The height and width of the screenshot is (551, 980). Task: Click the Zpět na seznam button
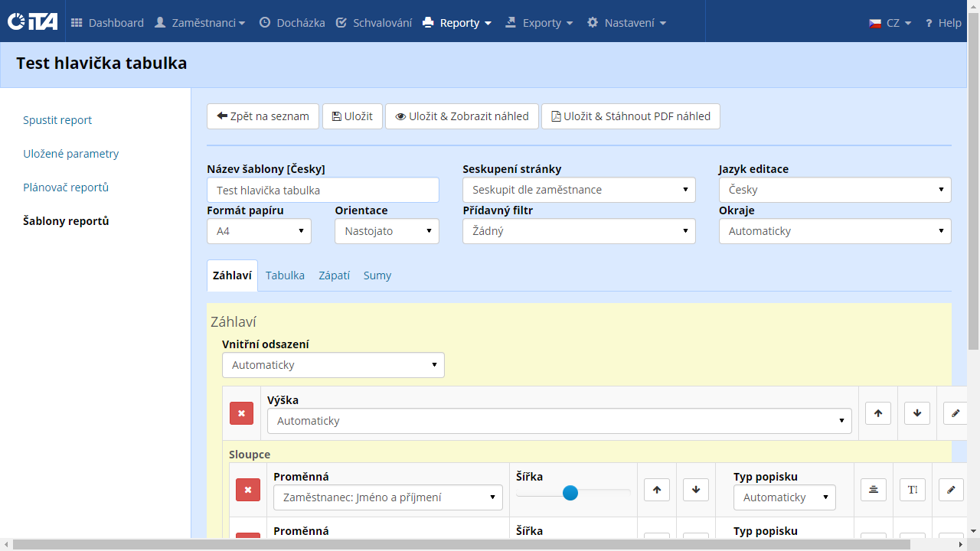[x=263, y=116]
